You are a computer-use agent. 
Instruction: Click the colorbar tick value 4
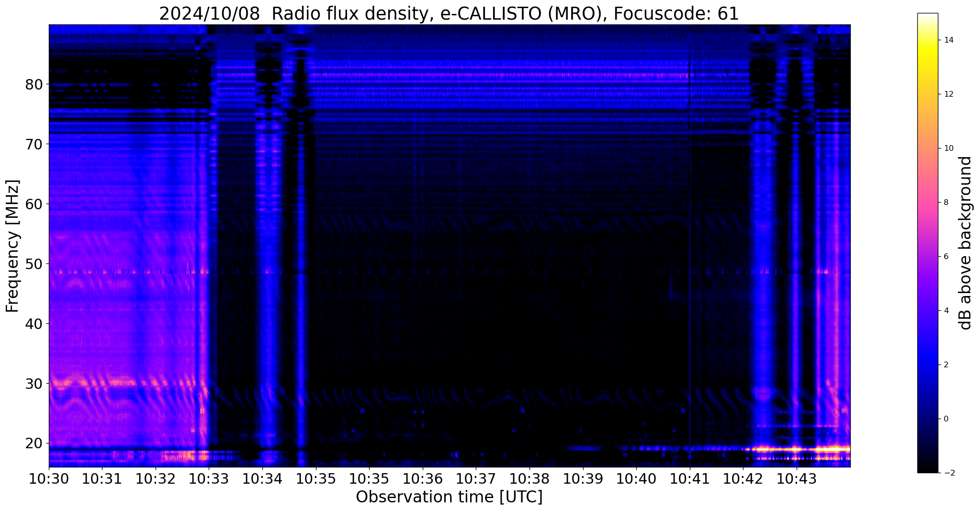946,311
